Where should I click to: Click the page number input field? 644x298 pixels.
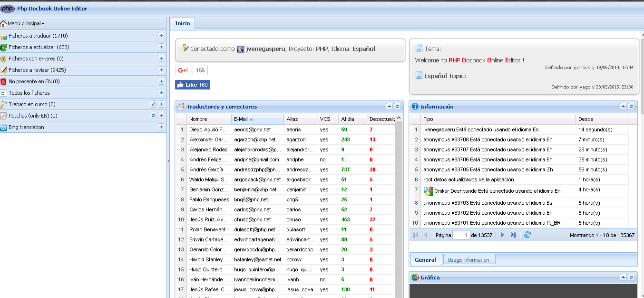click(x=461, y=235)
